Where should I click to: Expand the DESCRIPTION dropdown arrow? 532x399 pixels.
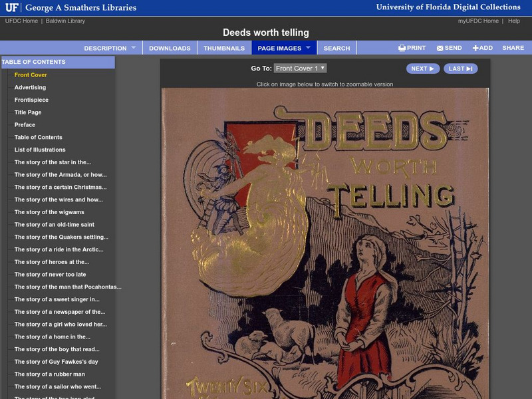click(x=136, y=47)
